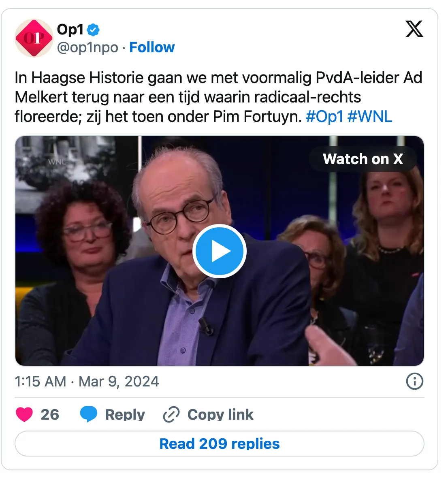
Task: Click the Copy link text
Action: coord(220,414)
